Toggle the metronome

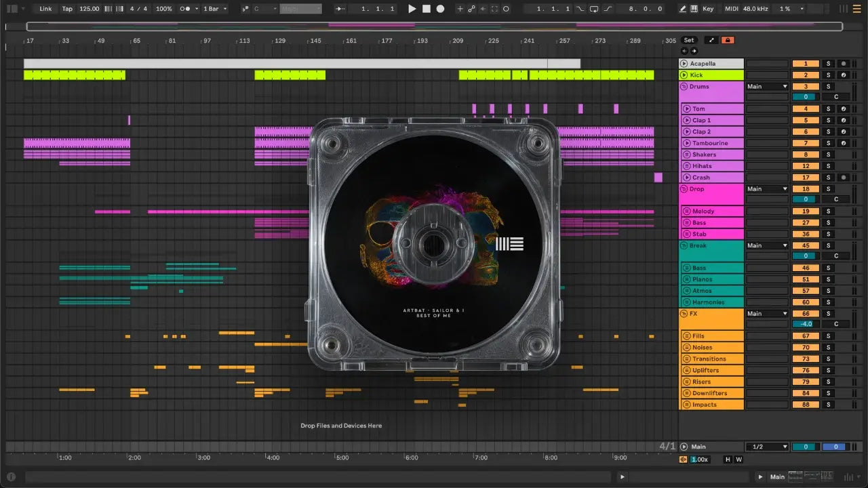click(185, 9)
